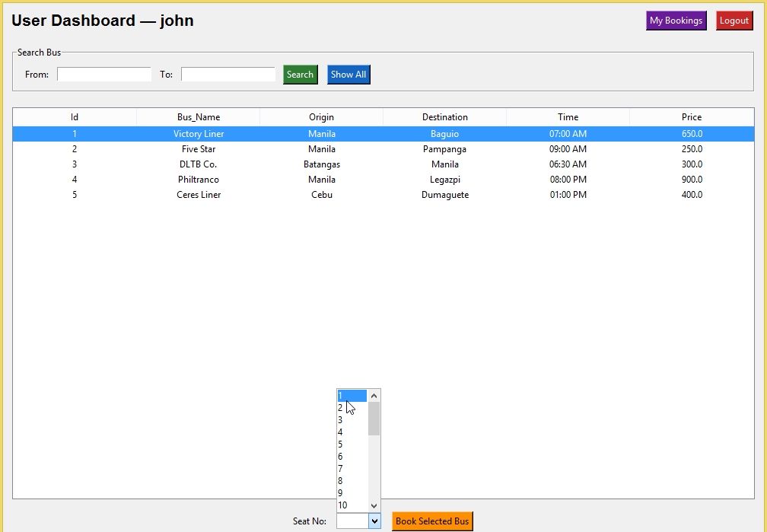This screenshot has width=767, height=532.
Task: Select the DLTB Co. bus row
Action: coord(198,164)
